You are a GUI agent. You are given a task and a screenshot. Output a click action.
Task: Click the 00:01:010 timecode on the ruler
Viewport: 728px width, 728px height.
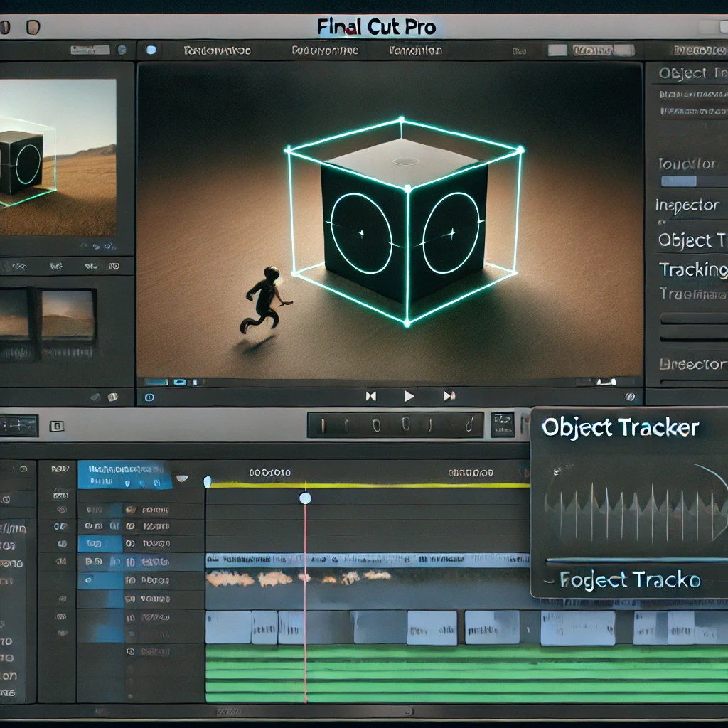(x=269, y=473)
